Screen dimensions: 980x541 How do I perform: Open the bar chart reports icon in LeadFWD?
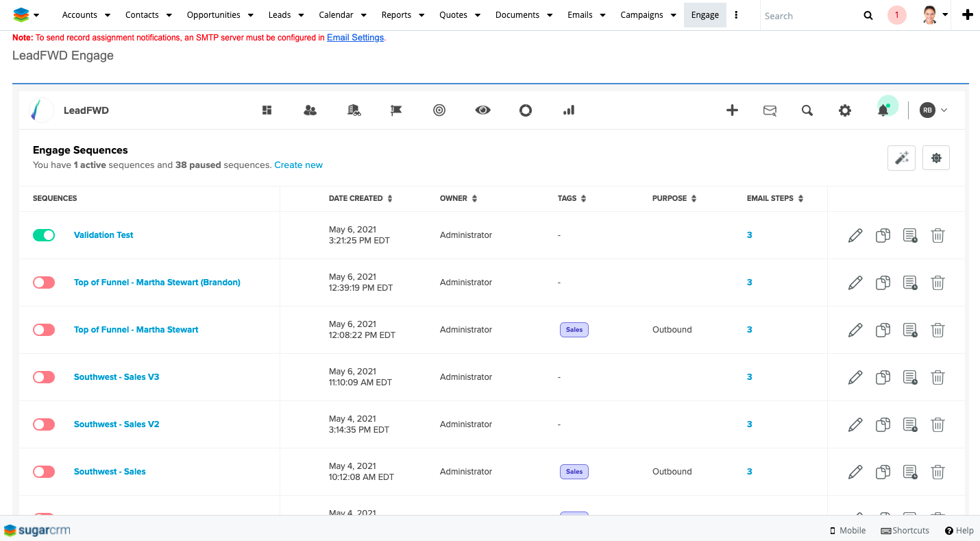tap(569, 110)
